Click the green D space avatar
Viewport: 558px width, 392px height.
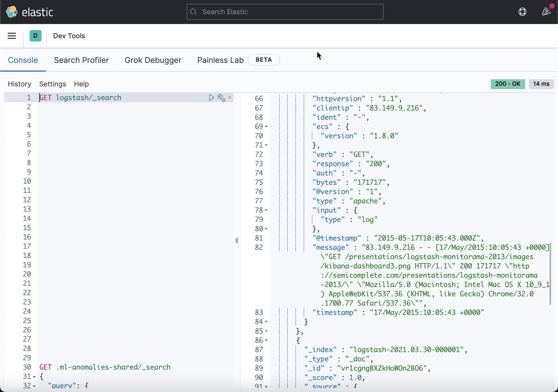coord(35,36)
